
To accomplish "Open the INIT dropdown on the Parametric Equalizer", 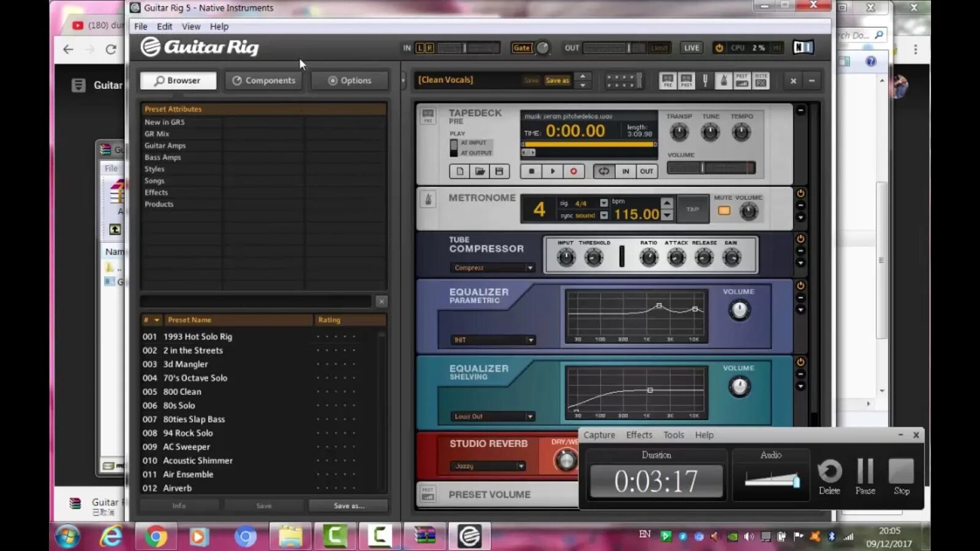I will 493,339.
